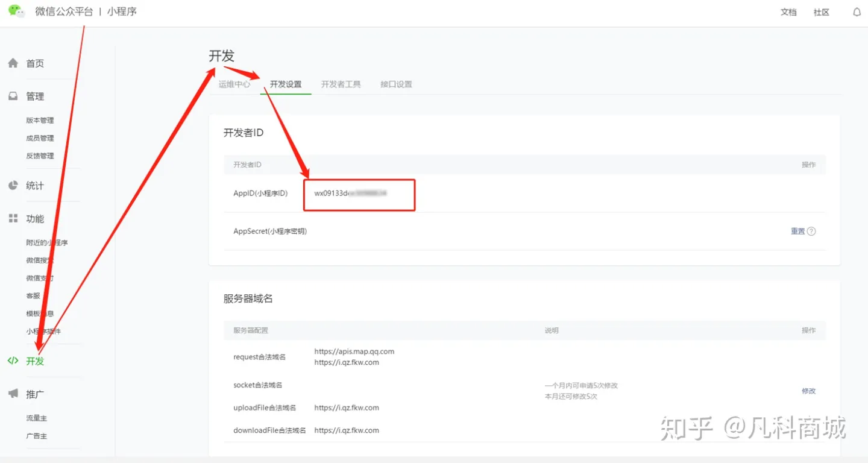
Task: Click the 功能 features grid icon
Action: (x=13, y=218)
